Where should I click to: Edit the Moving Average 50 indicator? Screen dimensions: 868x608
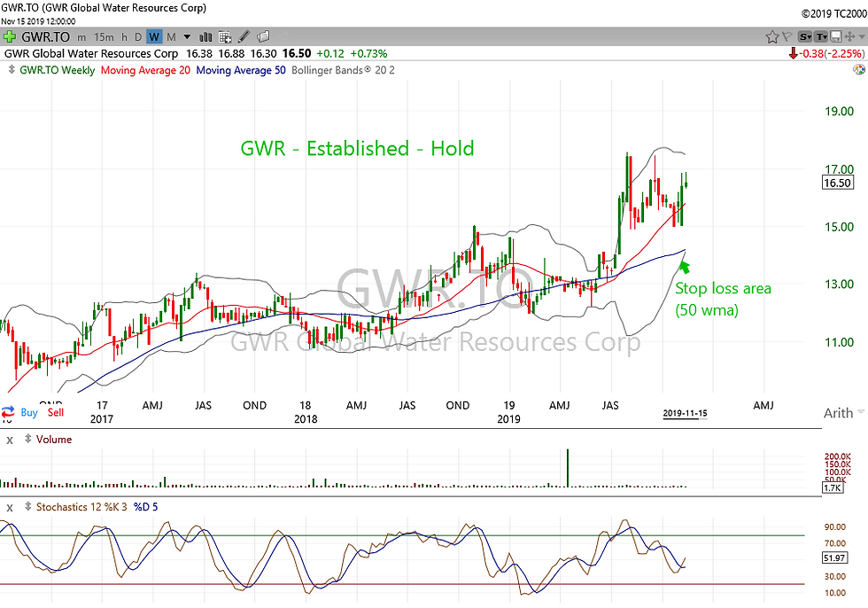click(241, 70)
